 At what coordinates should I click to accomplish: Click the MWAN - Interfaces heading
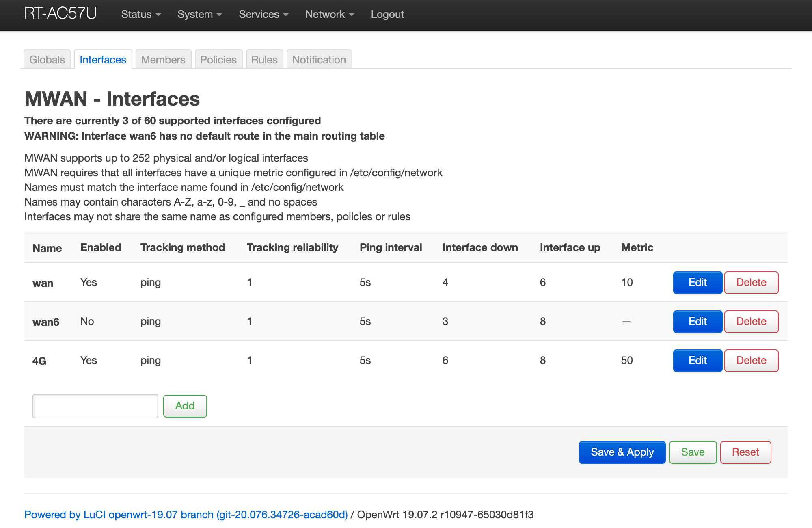pos(112,99)
